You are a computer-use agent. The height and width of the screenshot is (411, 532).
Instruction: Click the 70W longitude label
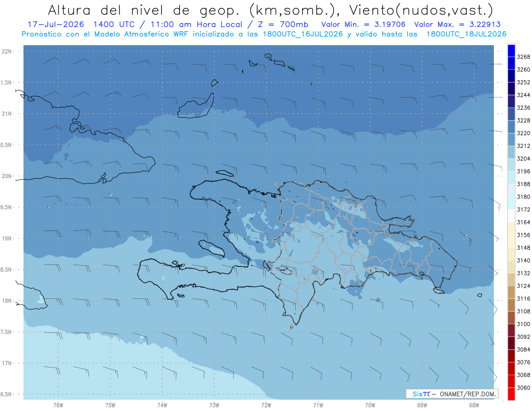coord(370,405)
